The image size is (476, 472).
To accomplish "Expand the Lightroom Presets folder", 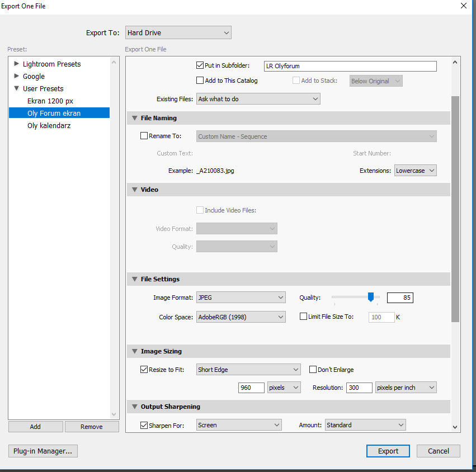I will click(16, 64).
